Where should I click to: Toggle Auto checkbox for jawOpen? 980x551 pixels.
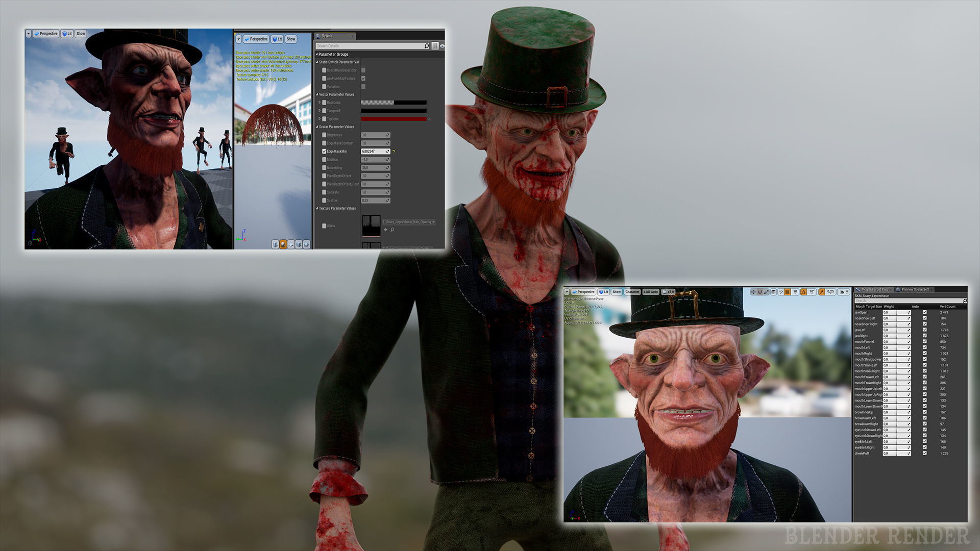[925, 312]
